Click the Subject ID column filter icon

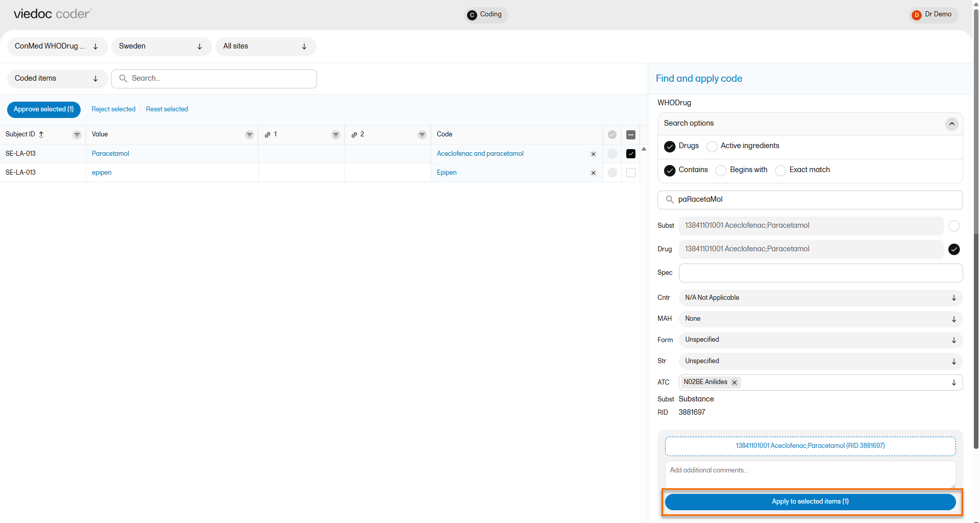pos(77,135)
